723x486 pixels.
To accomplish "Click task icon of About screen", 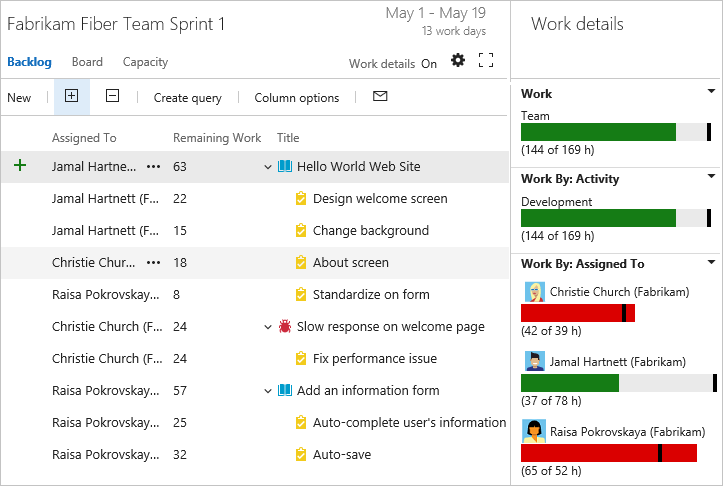I will point(301,262).
